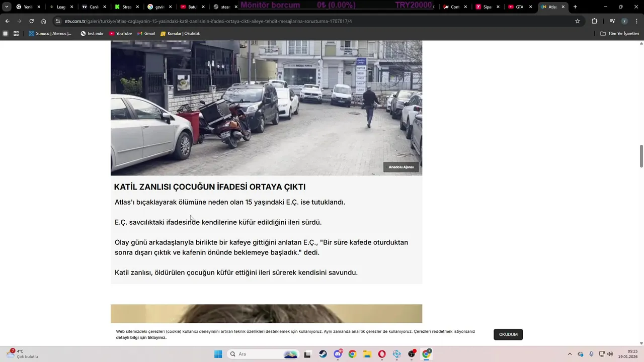Screen dimensions: 644x362
Task: Click the ntv.com.tr address bar URL
Action: click(x=208, y=21)
